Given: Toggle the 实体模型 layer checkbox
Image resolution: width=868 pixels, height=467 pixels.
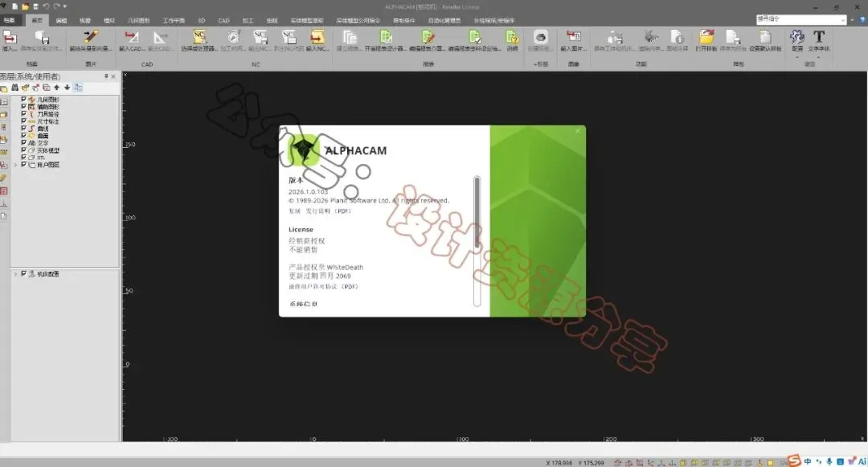Looking at the screenshot, I should coord(24,150).
